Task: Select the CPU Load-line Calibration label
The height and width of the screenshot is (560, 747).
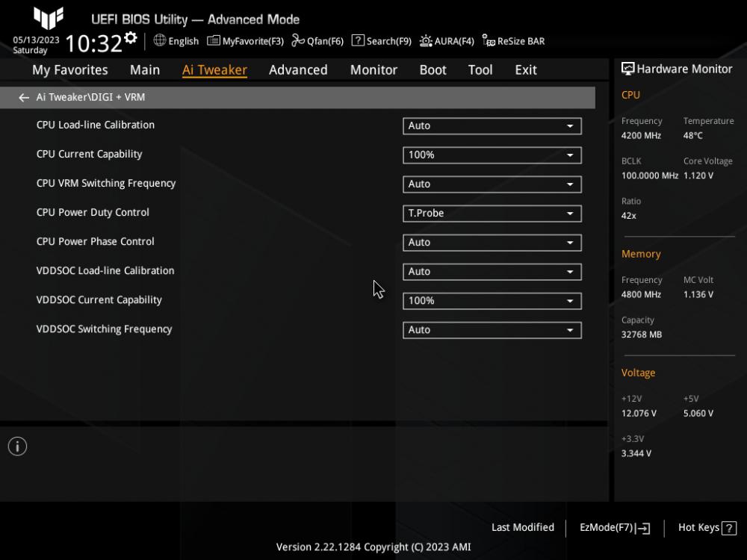Action: pyautogui.click(x=96, y=125)
